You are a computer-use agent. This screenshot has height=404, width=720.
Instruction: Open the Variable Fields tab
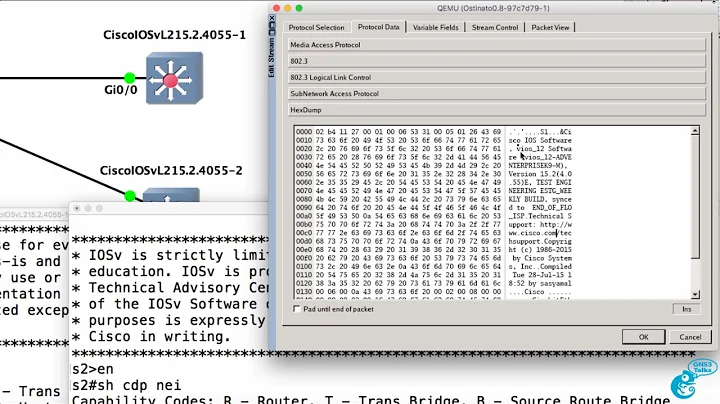click(x=435, y=28)
